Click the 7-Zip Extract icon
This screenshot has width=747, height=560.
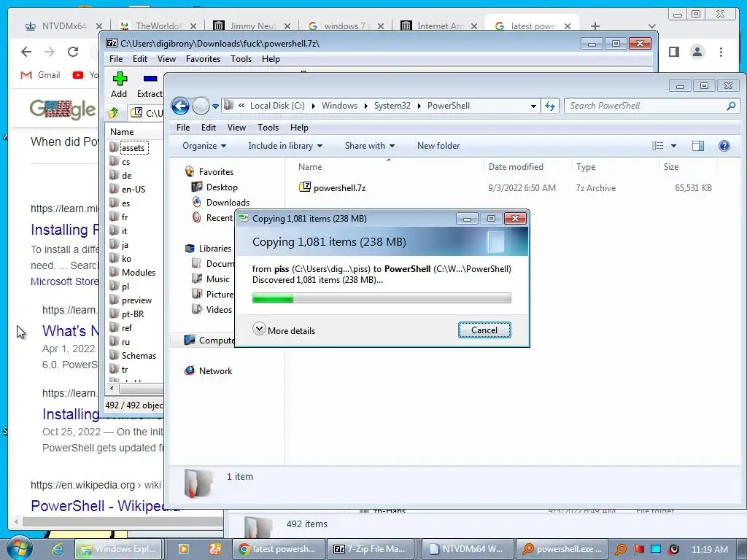(150, 79)
